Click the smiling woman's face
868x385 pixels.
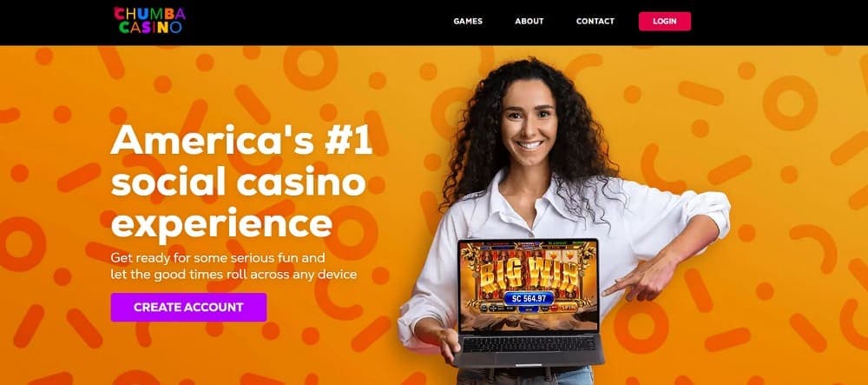(x=529, y=124)
